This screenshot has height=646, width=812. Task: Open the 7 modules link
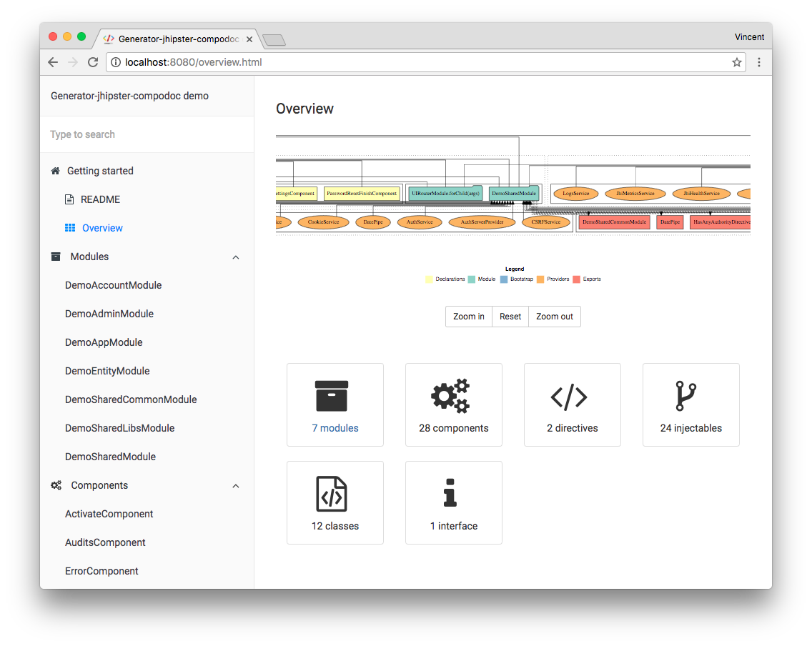[335, 428]
